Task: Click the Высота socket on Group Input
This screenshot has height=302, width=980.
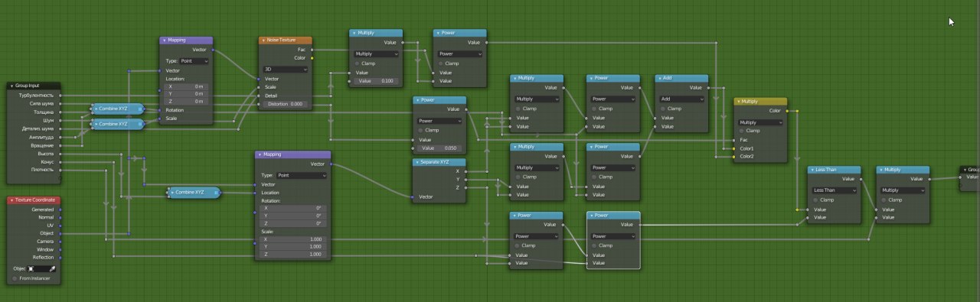Action: [60, 153]
